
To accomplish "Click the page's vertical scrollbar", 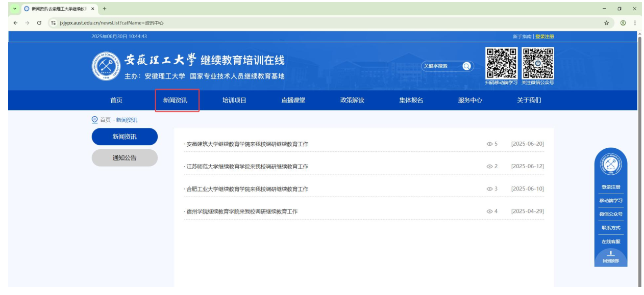I will [640, 158].
